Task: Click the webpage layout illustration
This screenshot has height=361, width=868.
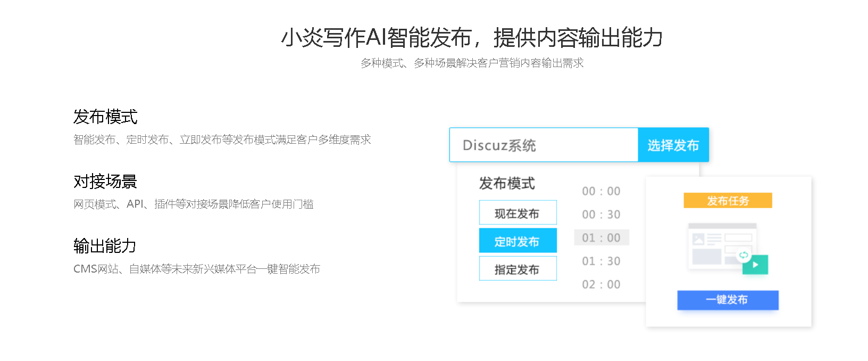Action: [722, 245]
